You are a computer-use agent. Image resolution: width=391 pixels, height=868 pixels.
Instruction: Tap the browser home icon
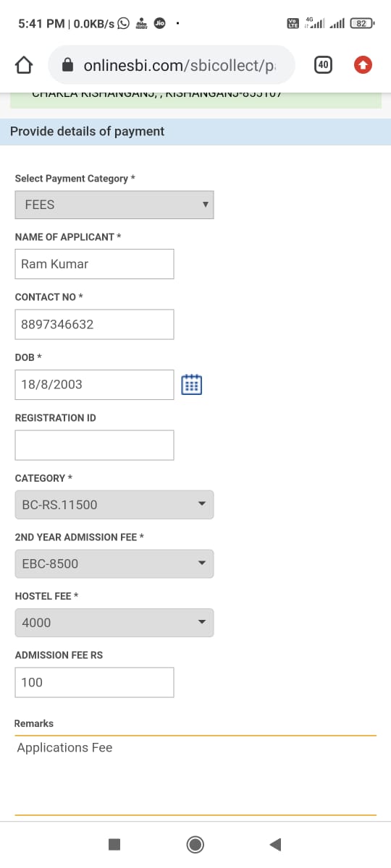[x=24, y=65]
